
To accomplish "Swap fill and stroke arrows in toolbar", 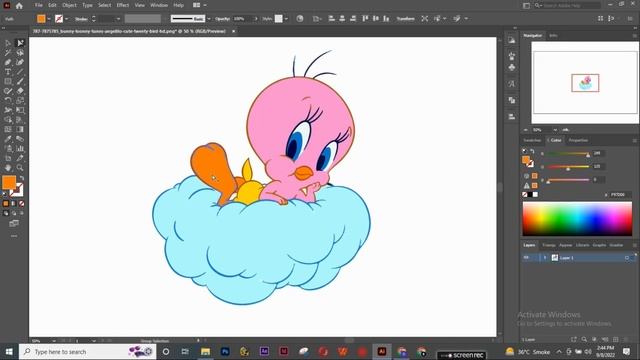I will click(21, 178).
